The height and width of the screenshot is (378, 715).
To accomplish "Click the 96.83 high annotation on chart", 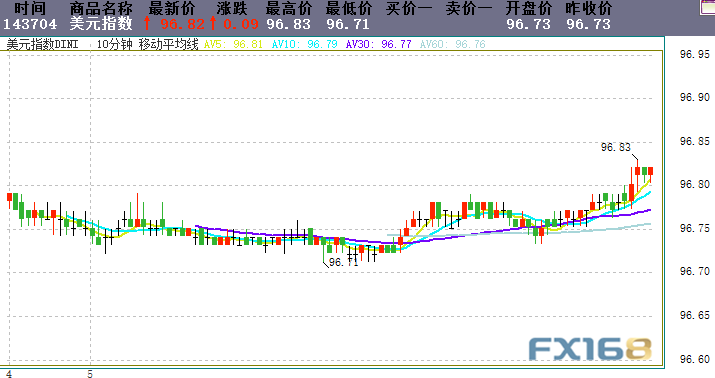I will pos(616,147).
